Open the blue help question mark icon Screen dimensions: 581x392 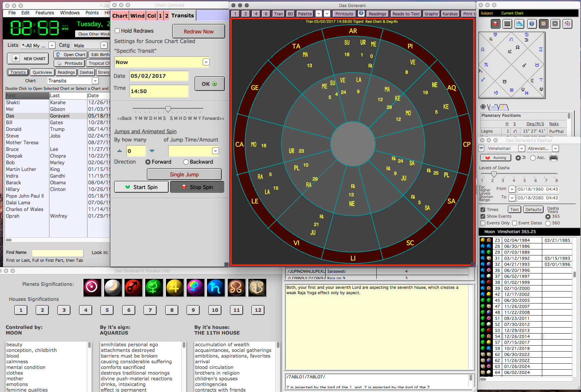point(532,24)
